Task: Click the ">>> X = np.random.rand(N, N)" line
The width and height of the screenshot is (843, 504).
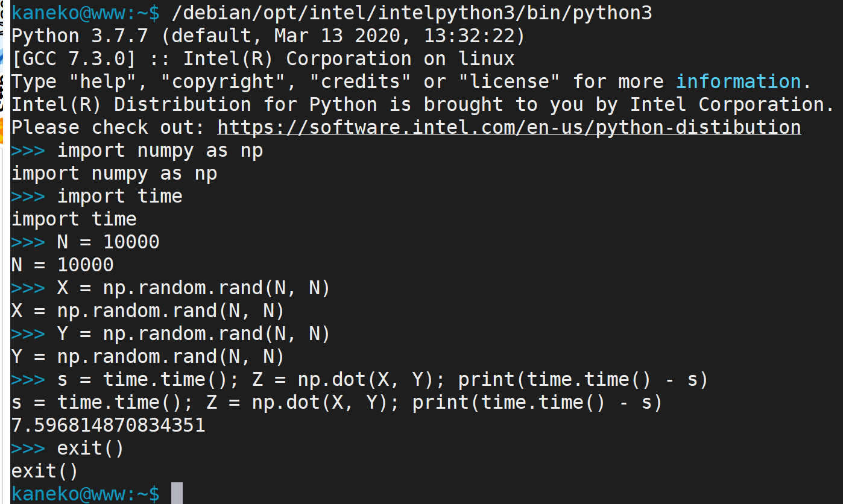Action: 171,288
